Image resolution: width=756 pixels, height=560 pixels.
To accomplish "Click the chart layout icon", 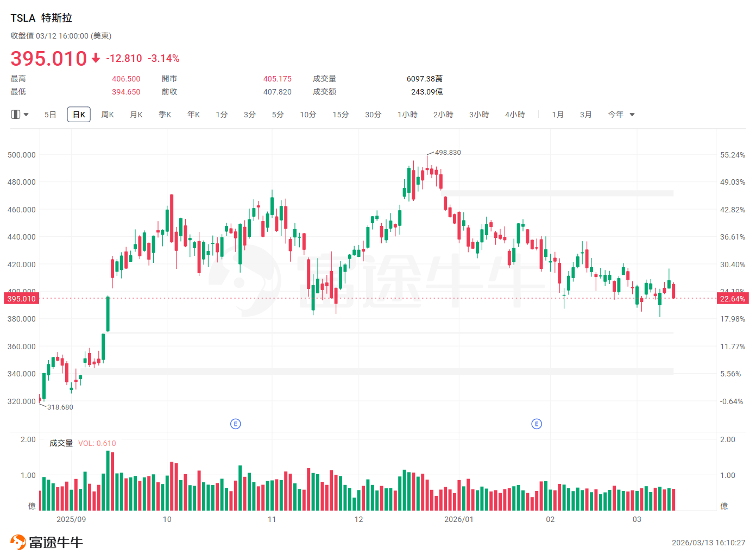I will 16,115.
